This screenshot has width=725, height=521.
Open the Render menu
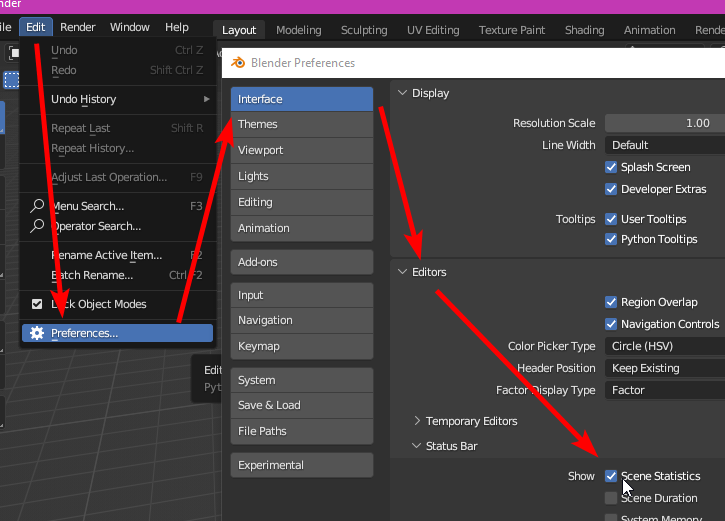click(78, 27)
